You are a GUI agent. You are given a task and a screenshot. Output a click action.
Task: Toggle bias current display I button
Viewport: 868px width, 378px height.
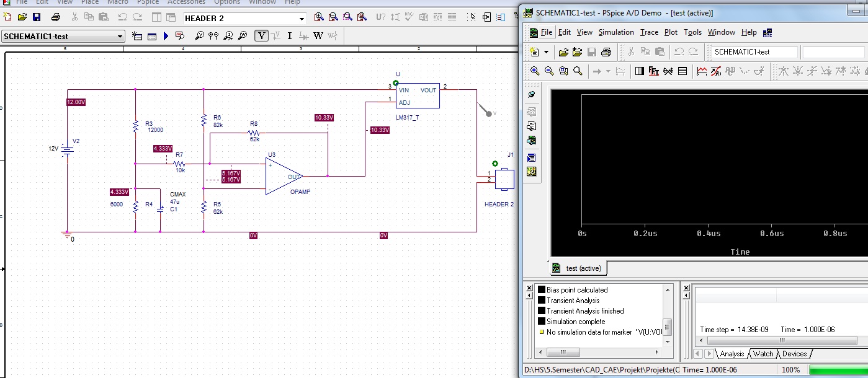[x=290, y=36]
